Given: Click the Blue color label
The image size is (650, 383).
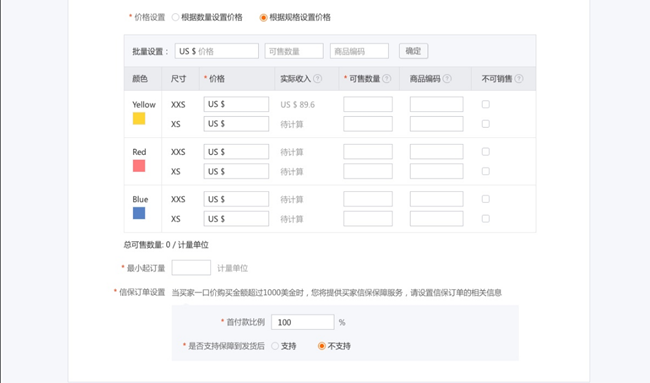Looking at the screenshot, I should coord(140,199).
